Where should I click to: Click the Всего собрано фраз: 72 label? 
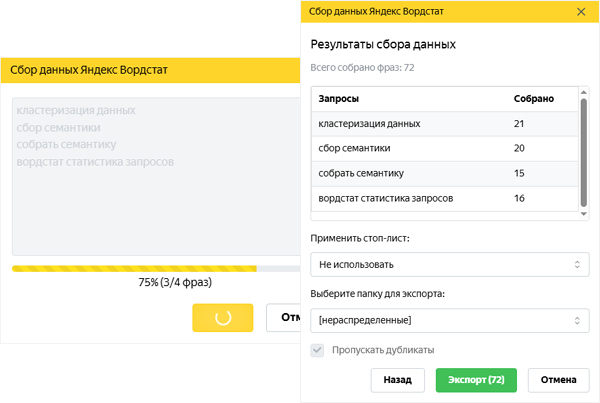362,67
